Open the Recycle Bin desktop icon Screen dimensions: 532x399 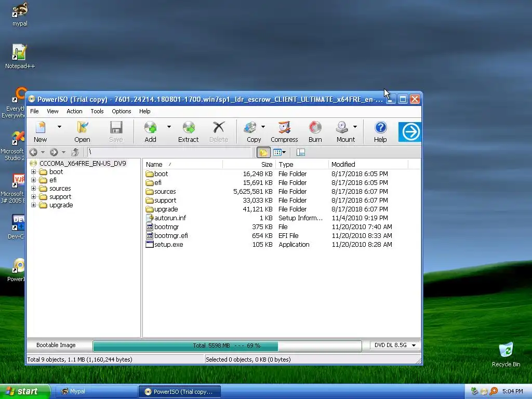point(506,354)
